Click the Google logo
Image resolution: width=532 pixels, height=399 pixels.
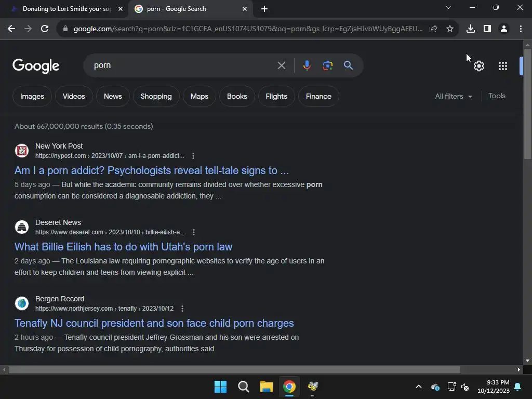tap(36, 66)
